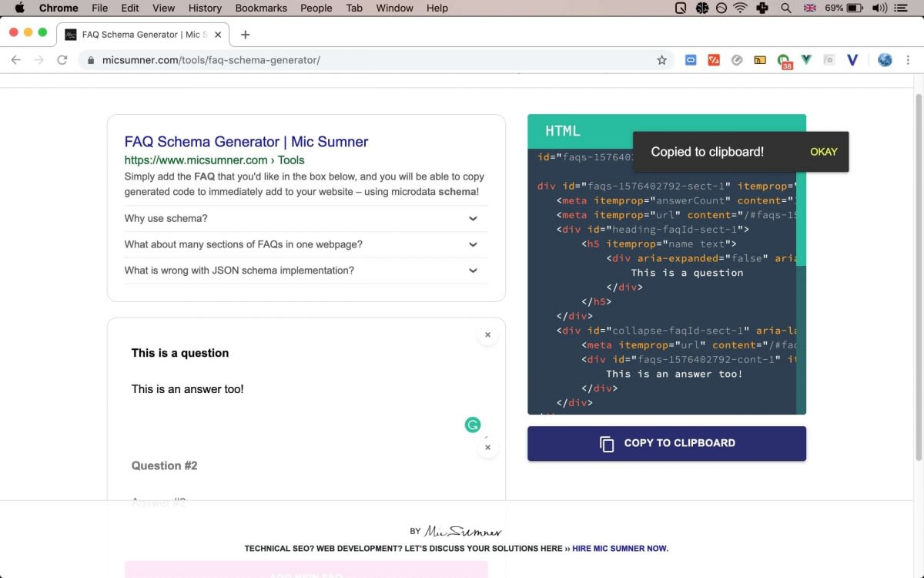Open Spotlight search in the menu bar
The height and width of the screenshot is (578, 924).
tap(786, 8)
